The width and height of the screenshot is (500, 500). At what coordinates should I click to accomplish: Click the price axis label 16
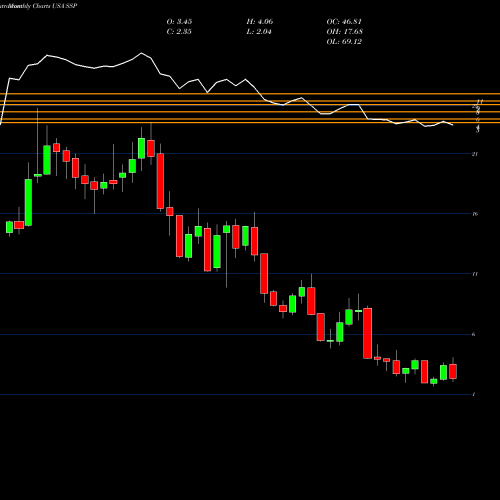click(475, 214)
